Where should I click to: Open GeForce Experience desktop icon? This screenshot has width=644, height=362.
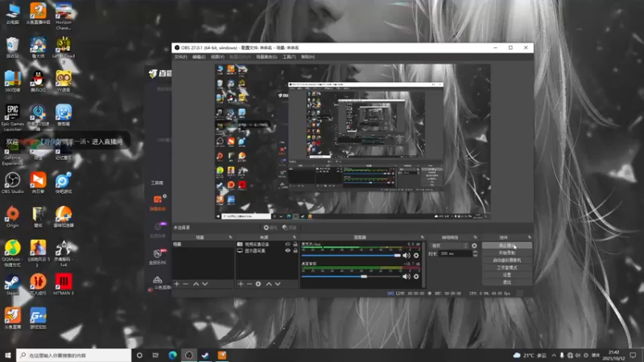[12, 154]
